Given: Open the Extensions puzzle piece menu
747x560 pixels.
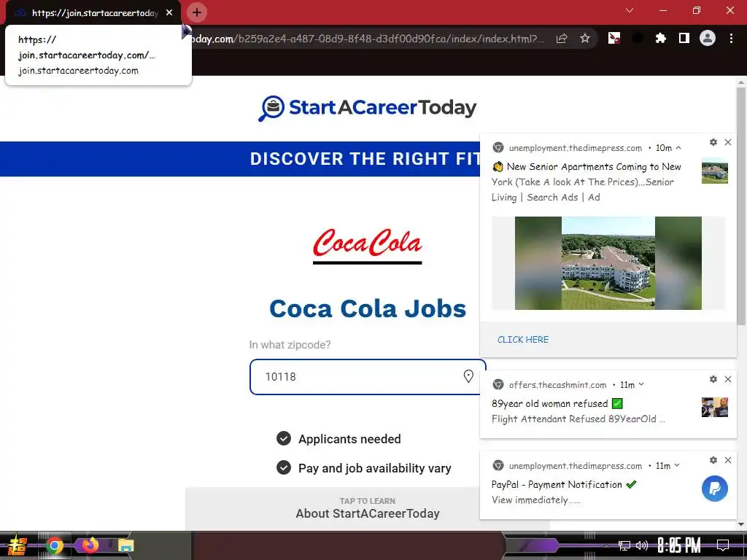Looking at the screenshot, I should [660, 38].
